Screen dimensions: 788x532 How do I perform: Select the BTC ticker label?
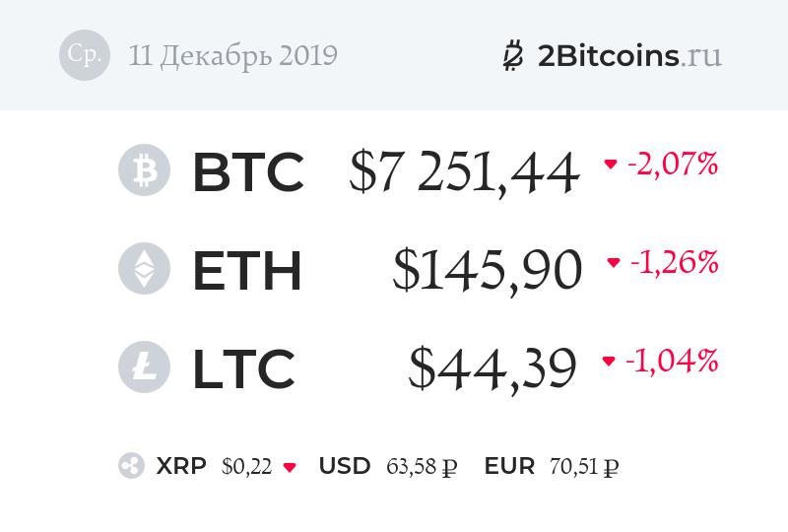click(247, 171)
